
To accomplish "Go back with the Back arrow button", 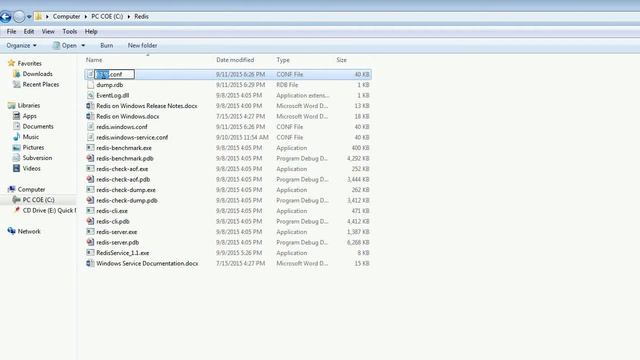I will [x=5, y=17].
